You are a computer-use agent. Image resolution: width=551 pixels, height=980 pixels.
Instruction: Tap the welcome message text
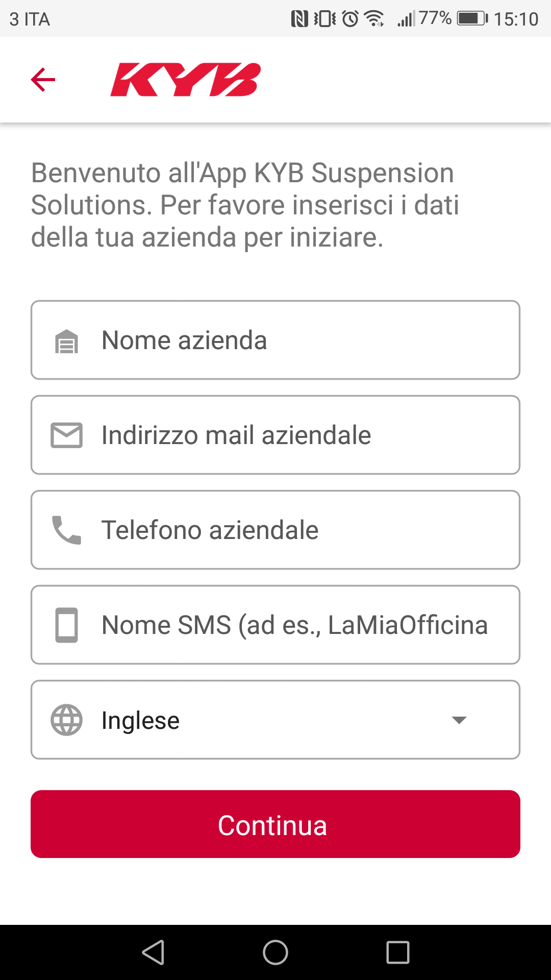pyautogui.click(x=245, y=205)
